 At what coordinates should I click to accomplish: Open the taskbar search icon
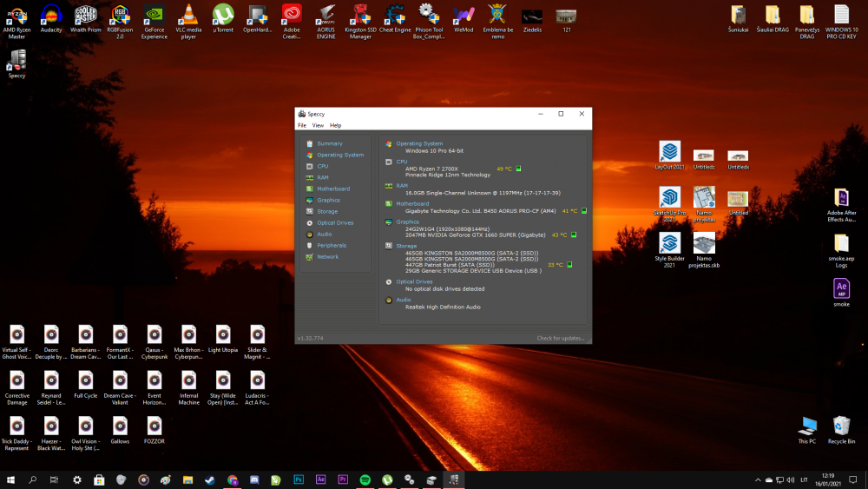pyautogui.click(x=33, y=479)
